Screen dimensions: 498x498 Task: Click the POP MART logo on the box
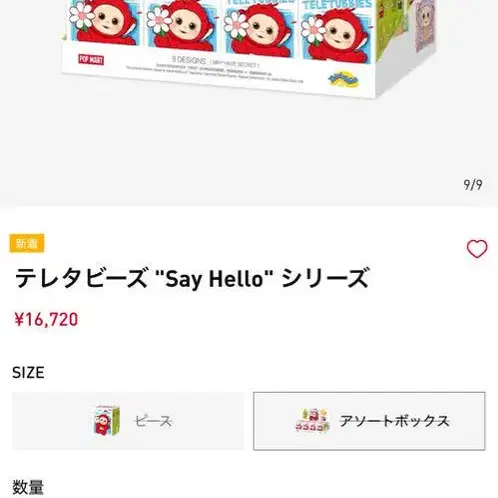tap(91, 59)
